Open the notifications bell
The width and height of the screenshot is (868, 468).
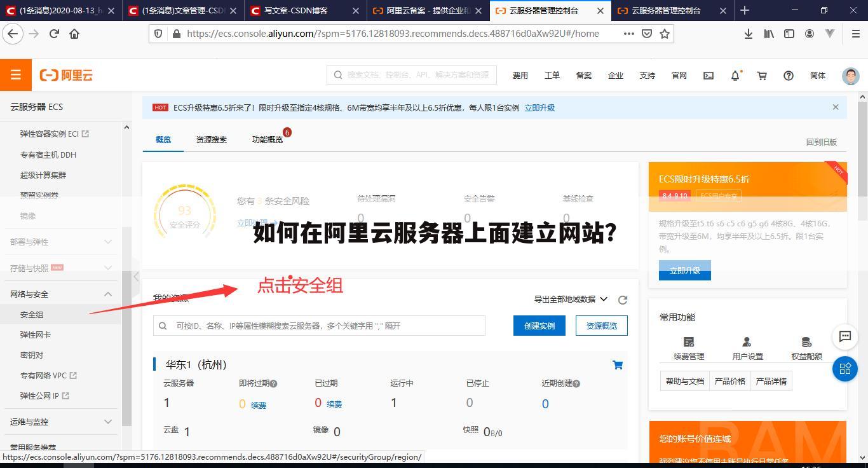(x=735, y=75)
